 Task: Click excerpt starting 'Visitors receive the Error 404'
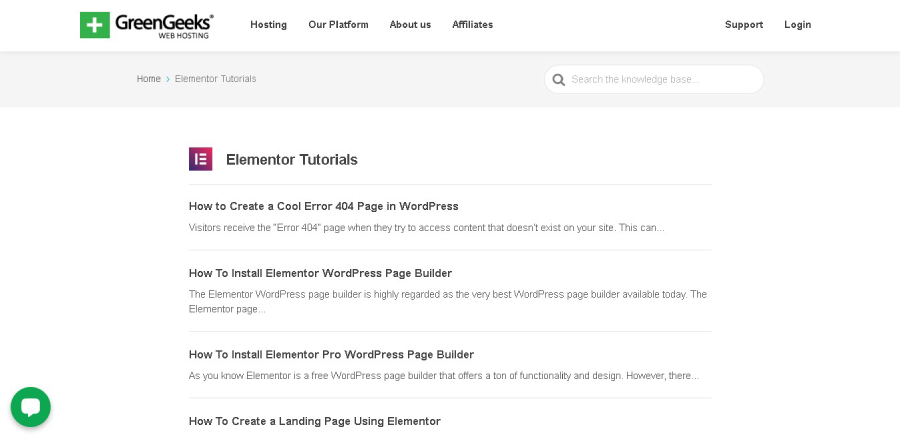coord(426,227)
